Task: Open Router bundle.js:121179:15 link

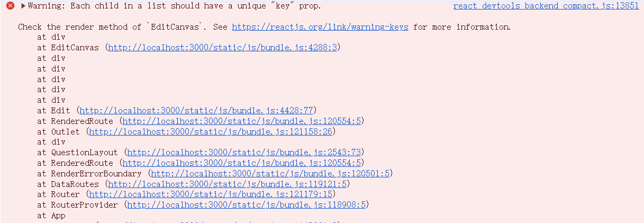Action: tap(211, 194)
